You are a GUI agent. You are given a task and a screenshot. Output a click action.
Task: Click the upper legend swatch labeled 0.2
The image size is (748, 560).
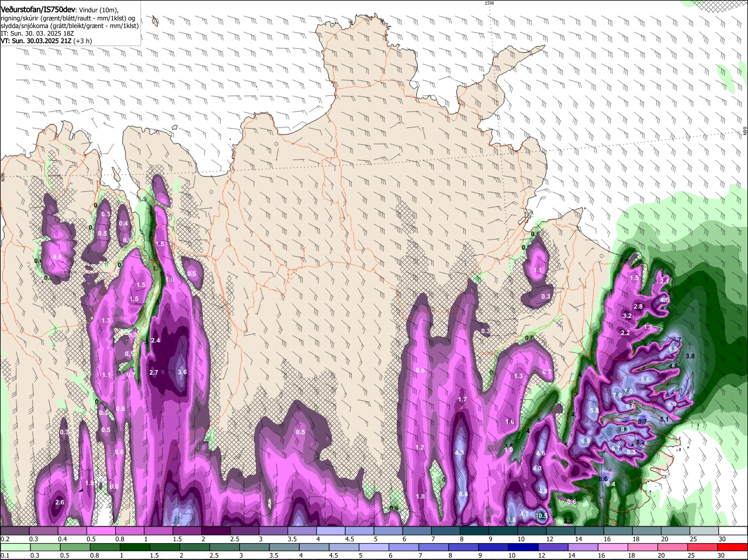15,530
